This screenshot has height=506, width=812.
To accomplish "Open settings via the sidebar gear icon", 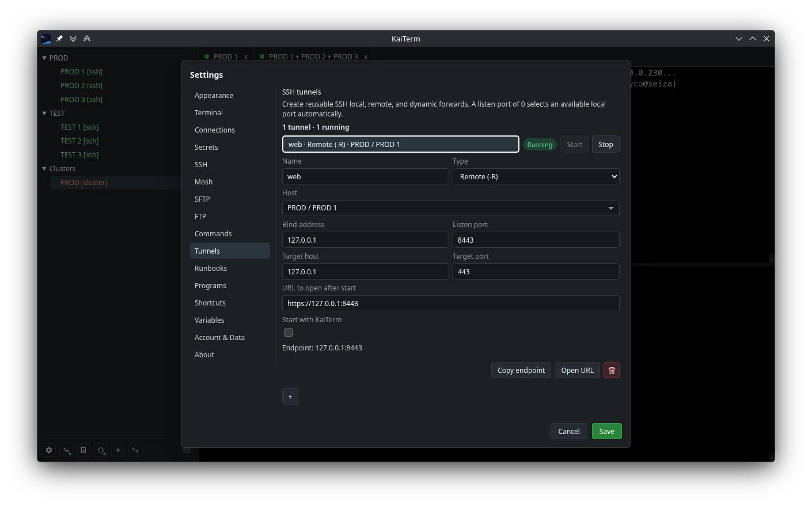I will point(49,450).
